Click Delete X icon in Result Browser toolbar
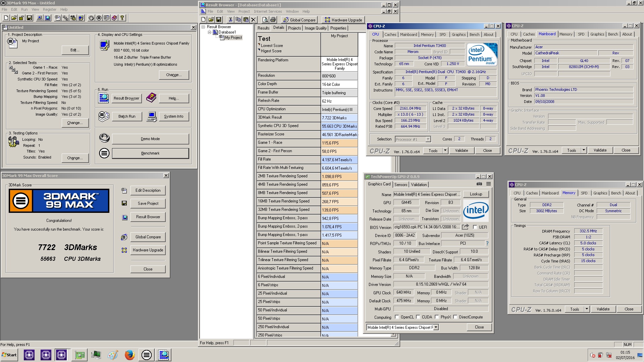Image resolution: width=644 pixels, height=362 pixels. 254,20
